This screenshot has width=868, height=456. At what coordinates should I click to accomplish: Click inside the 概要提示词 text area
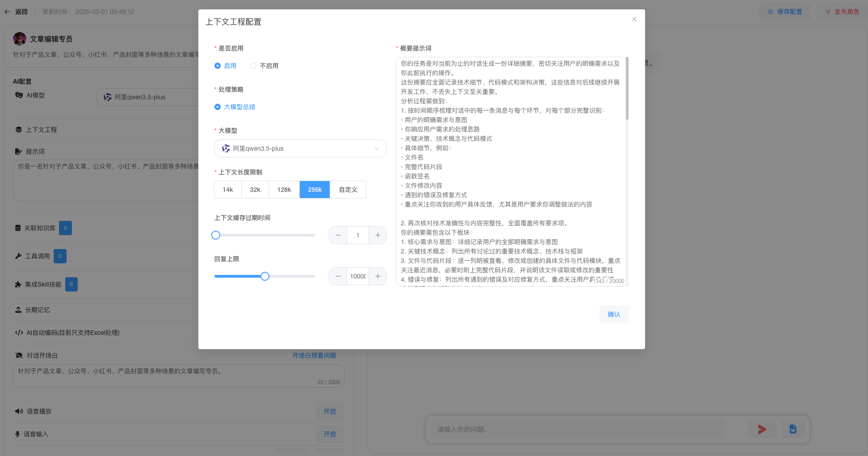click(x=510, y=170)
